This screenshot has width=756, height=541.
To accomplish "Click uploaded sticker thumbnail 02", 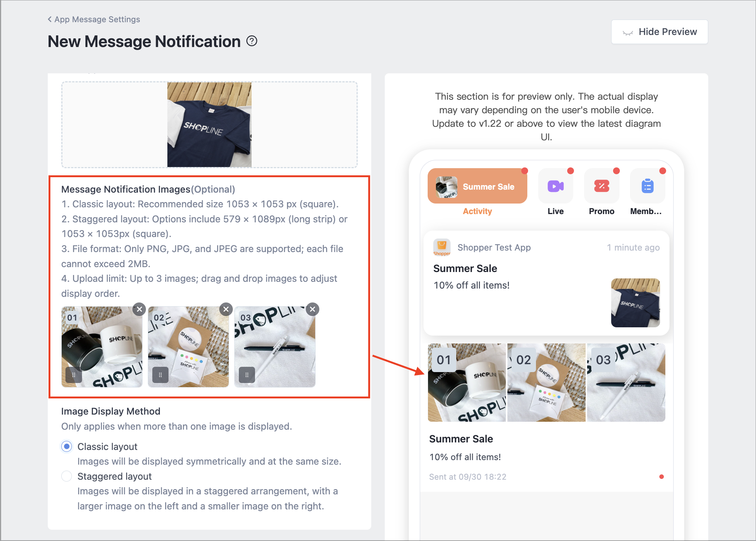I will pos(188,347).
